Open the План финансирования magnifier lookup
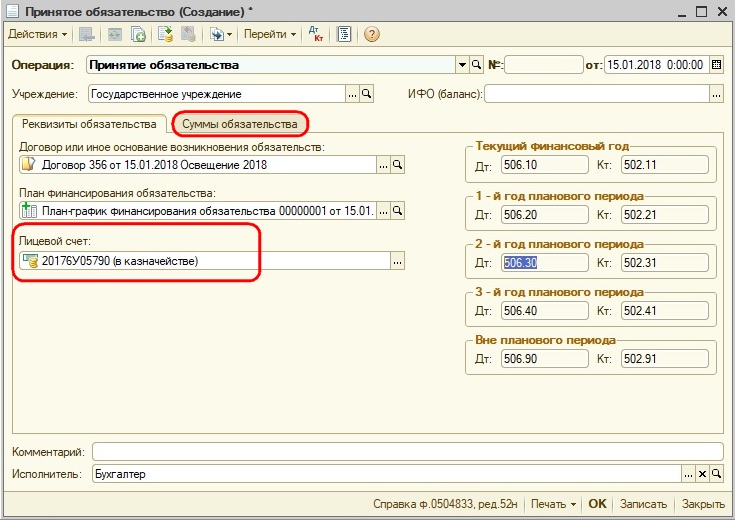 click(398, 211)
